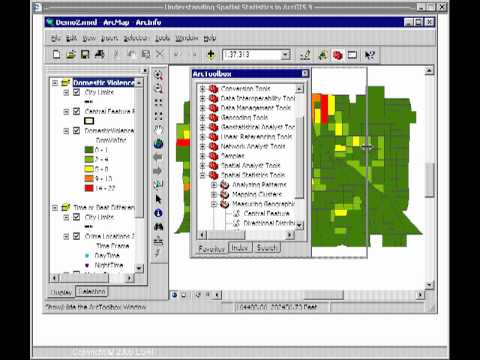The image size is (480, 360).
Task: Switch to ArcToolbox Index tab
Action: pos(240,248)
